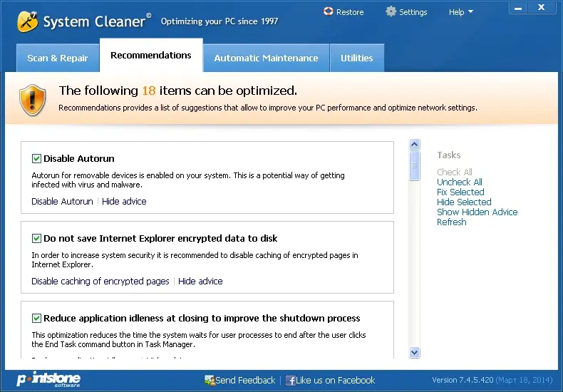Click the recommendations scrollbar thumb
This screenshot has width=563, height=392.
pyautogui.click(x=414, y=165)
